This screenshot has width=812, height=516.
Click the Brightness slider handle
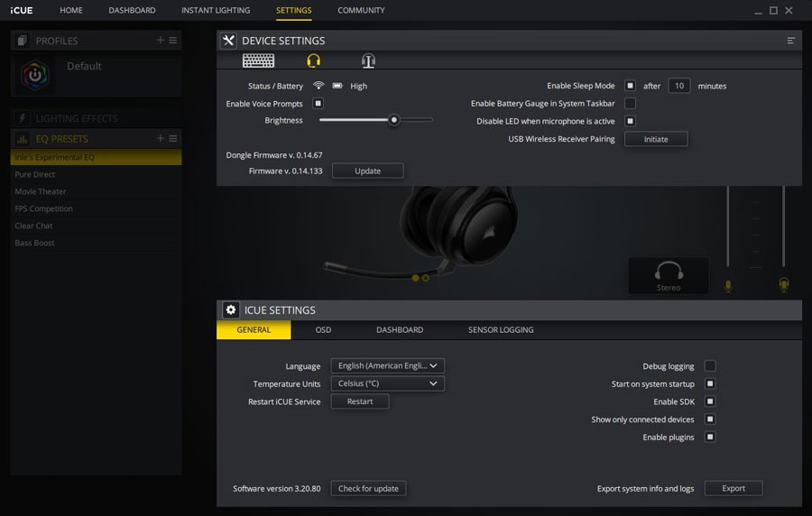coord(394,120)
